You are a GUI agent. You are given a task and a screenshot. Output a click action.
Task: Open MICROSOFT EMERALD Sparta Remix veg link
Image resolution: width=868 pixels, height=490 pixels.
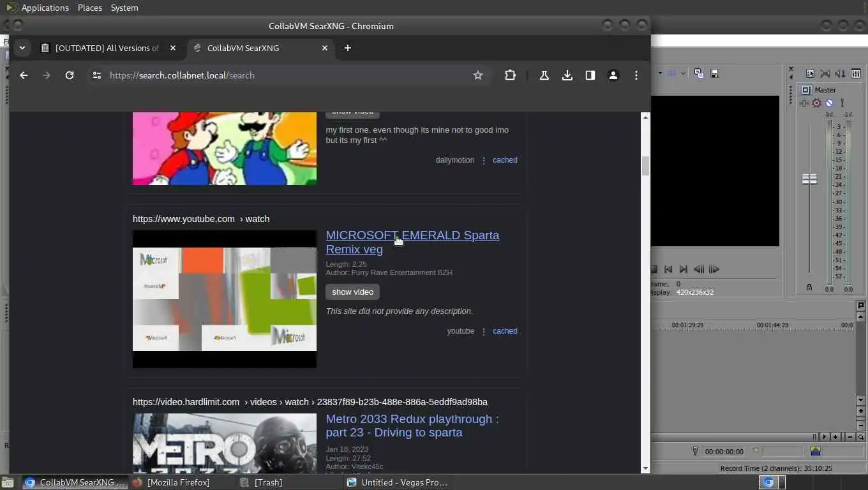412,242
